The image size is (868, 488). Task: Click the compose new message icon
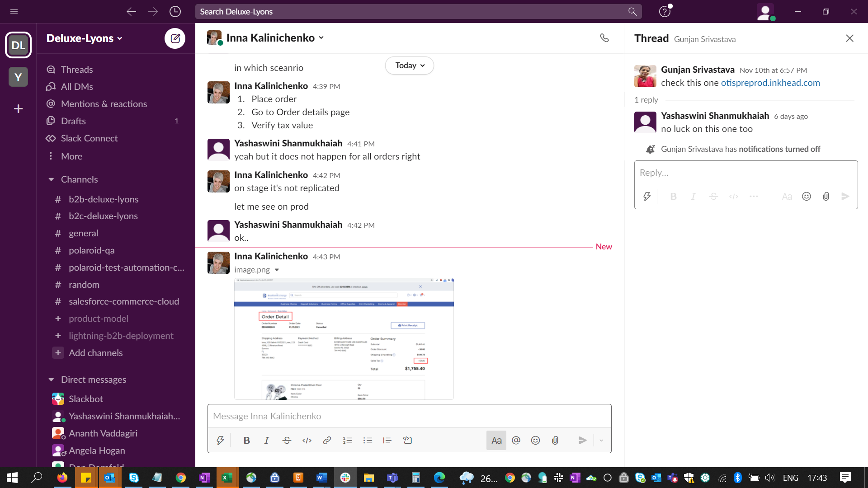point(175,38)
